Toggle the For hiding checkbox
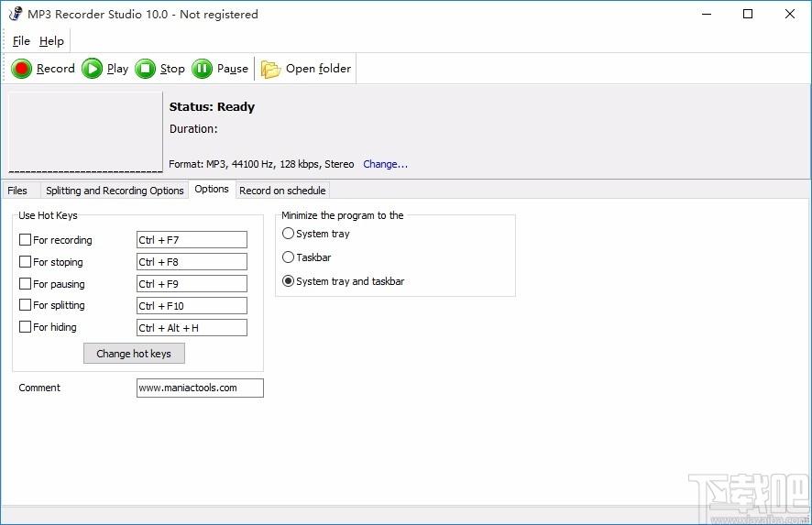The image size is (812, 525). [25, 327]
